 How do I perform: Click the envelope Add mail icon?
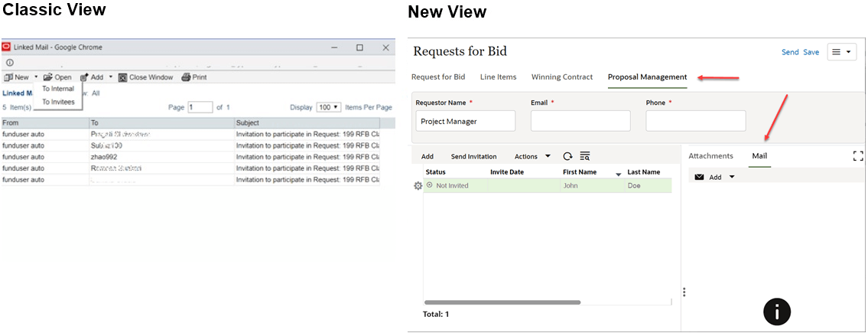(699, 178)
